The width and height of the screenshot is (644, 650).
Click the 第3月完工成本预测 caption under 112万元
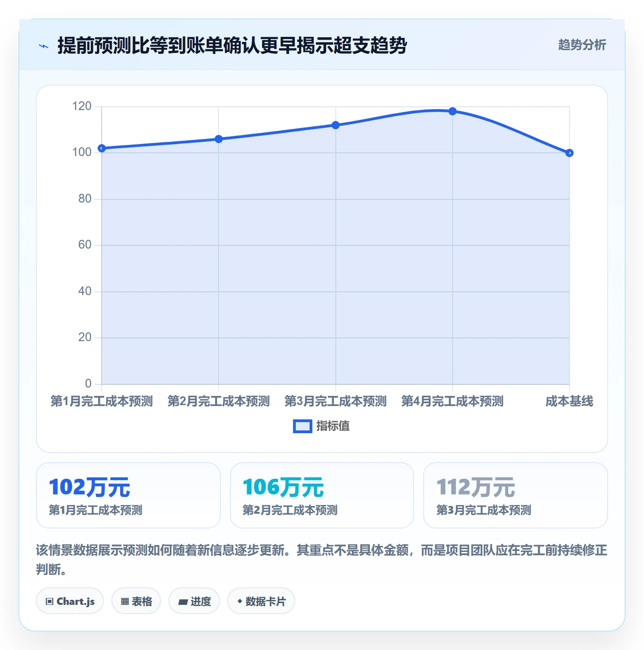coord(484,510)
